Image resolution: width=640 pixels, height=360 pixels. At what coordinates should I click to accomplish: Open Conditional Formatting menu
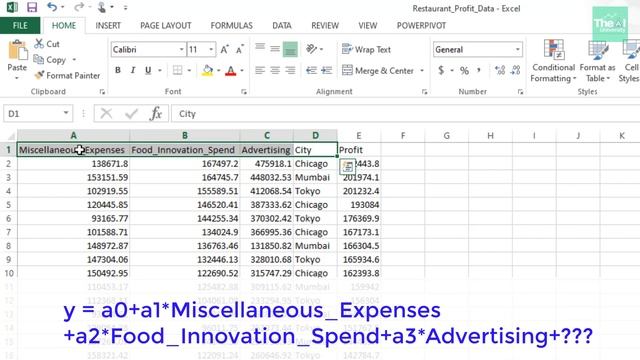pyautogui.click(x=553, y=61)
